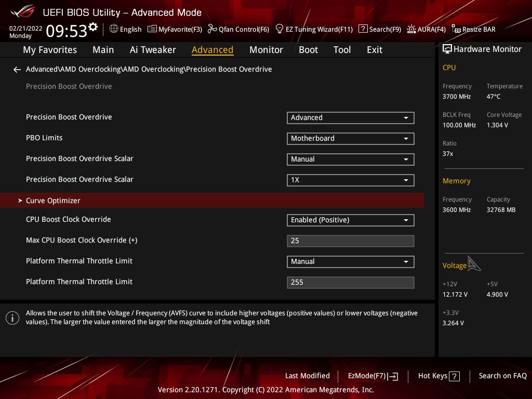Open AURA(F4) lighting icon
The height and width of the screenshot is (399, 532).
click(411, 29)
